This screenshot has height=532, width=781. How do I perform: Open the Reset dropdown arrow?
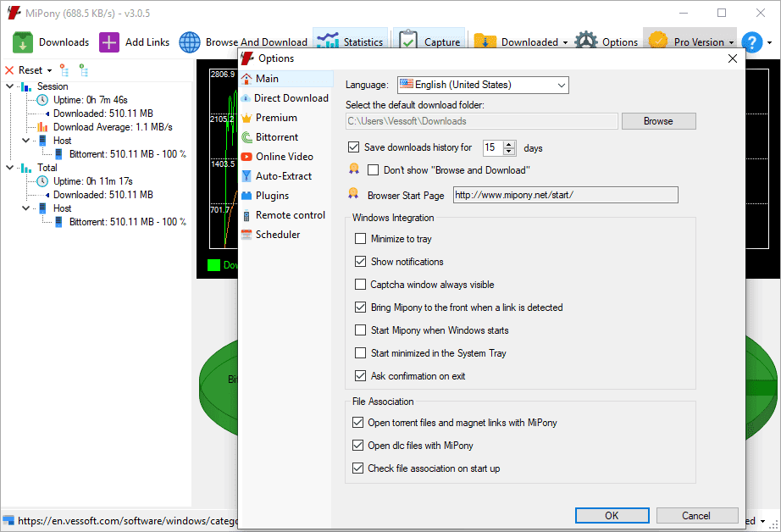click(49, 70)
